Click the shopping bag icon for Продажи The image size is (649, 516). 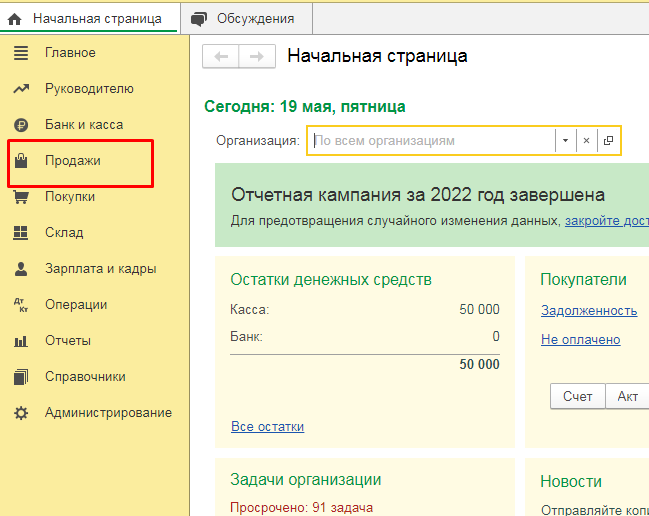(x=21, y=161)
